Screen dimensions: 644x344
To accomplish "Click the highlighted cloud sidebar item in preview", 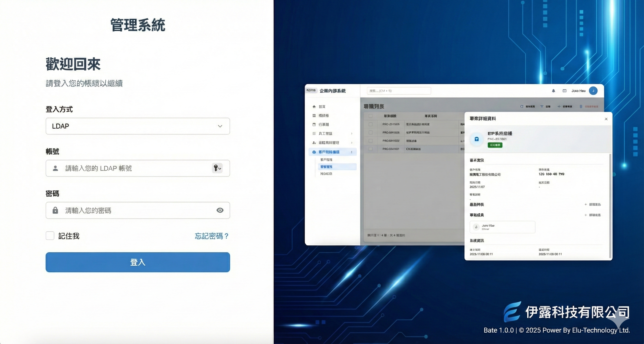I will [333, 152].
